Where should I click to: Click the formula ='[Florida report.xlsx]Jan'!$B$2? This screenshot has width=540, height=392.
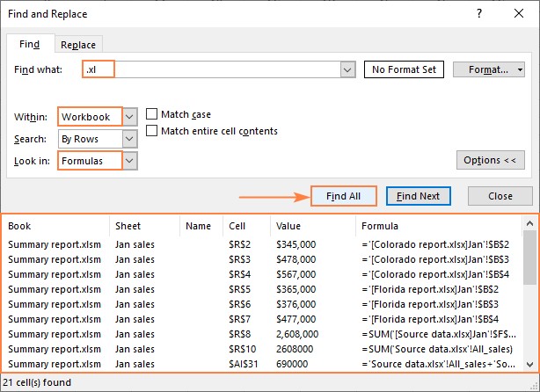coord(430,289)
